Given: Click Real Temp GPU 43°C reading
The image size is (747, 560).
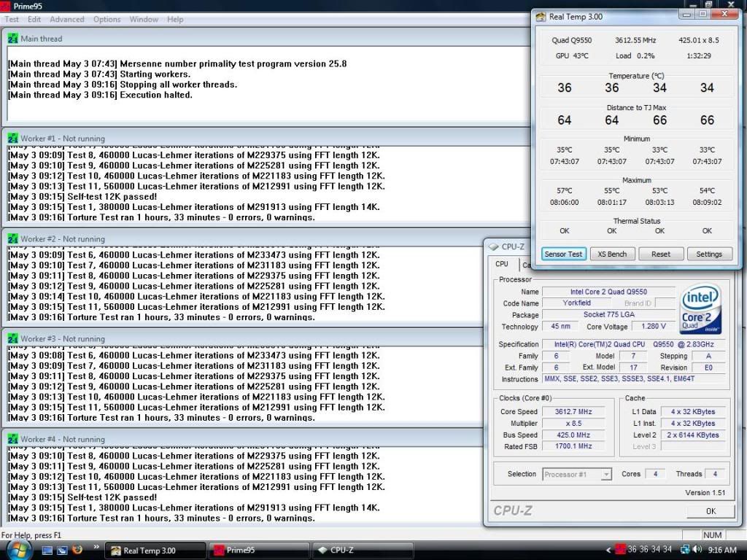Looking at the screenshot, I should [572, 55].
